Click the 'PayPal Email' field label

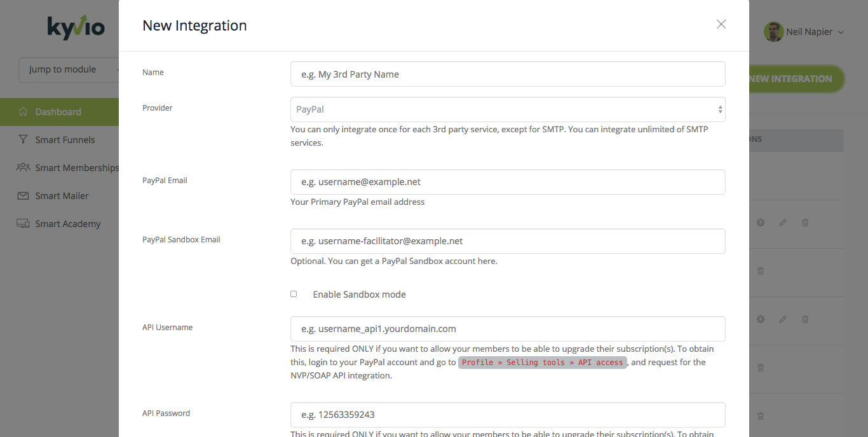pyautogui.click(x=165, y=181)
